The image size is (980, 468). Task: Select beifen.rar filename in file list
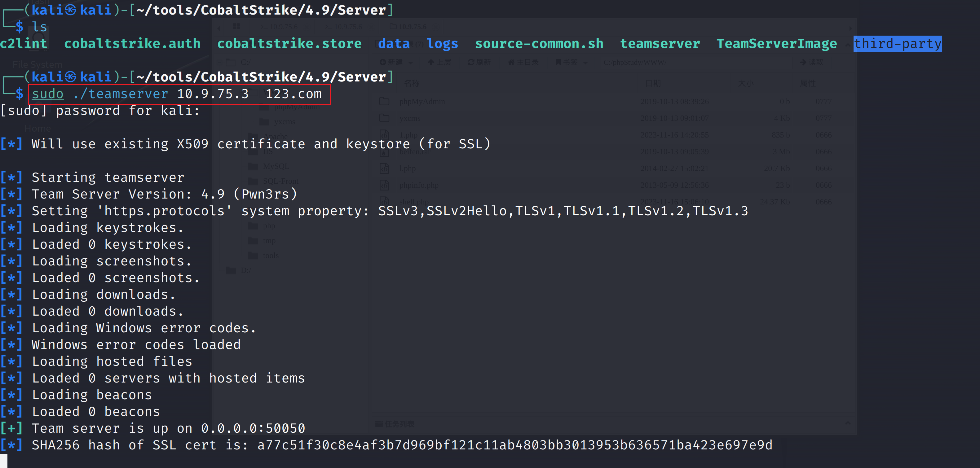tap(415, 152)
